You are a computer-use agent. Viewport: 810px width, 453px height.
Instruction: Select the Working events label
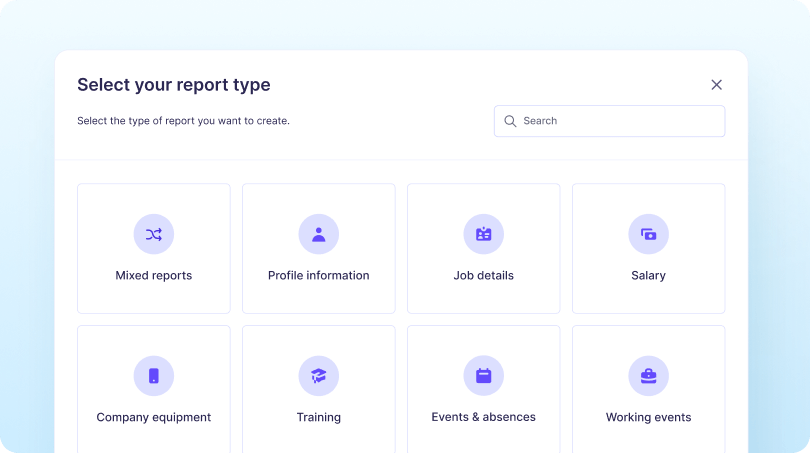648,417
